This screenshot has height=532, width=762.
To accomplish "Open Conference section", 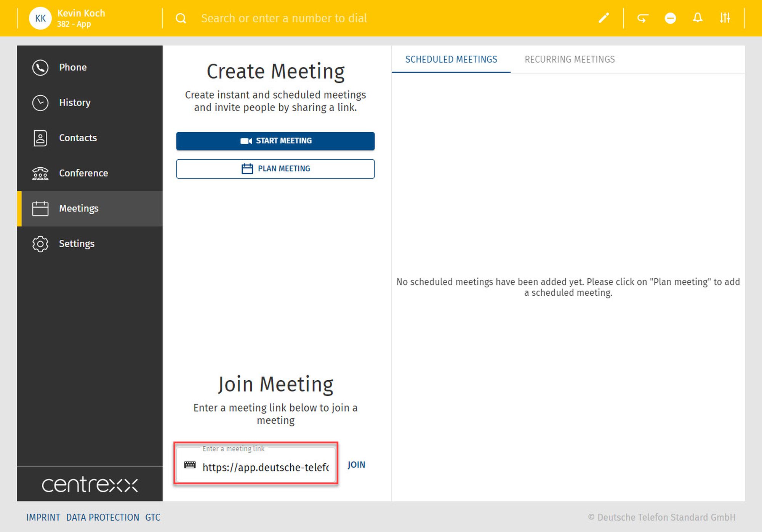I will pyautogui.click(x=83, y=173).
